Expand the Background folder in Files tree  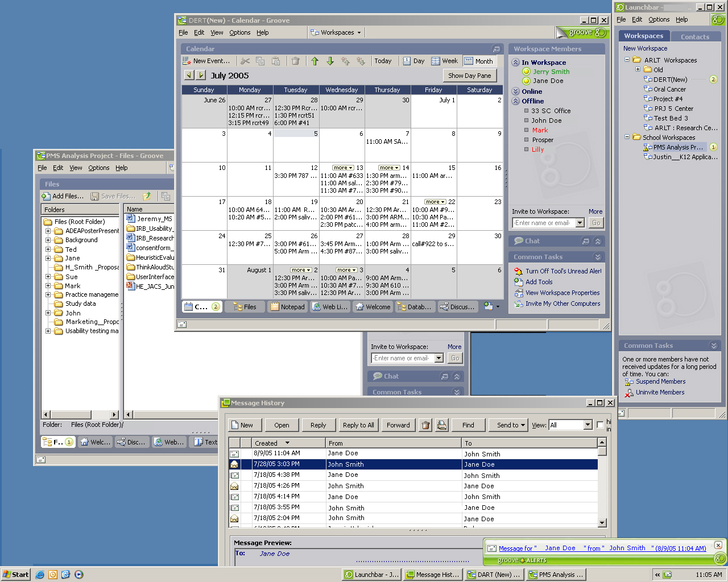click(x=48, y=240)
